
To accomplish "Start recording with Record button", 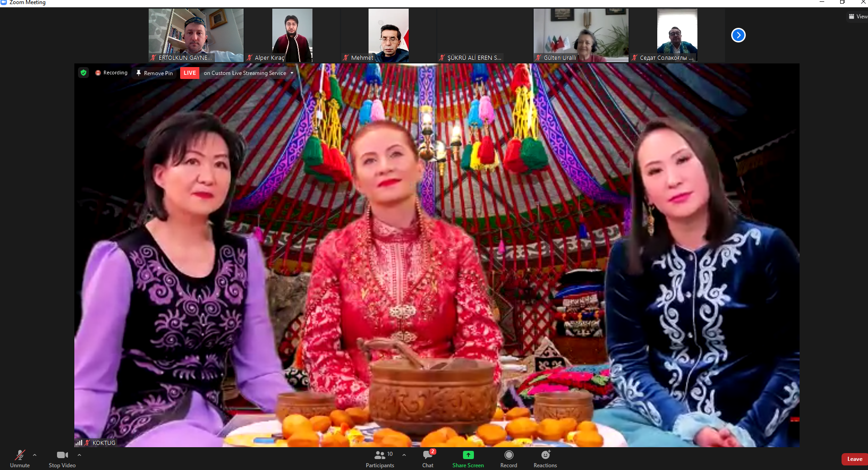I will [x=509, y=455].
